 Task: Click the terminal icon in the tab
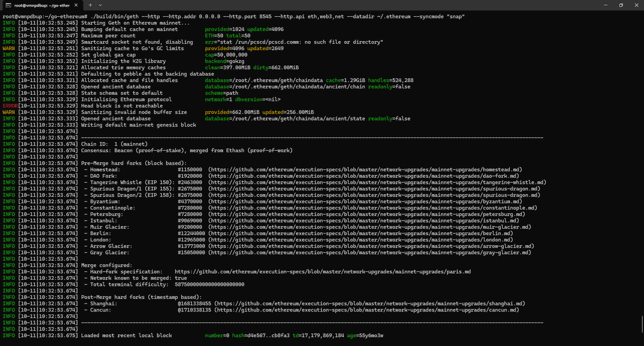pos(8,5)
